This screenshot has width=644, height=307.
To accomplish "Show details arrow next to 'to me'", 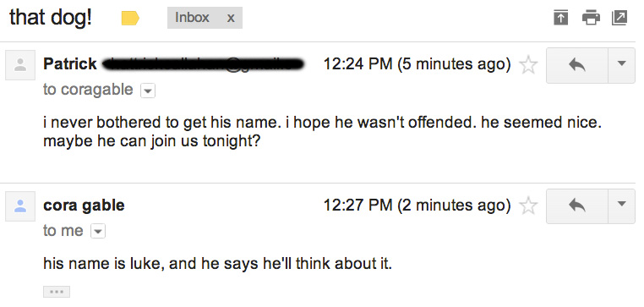I will [98, 232].
